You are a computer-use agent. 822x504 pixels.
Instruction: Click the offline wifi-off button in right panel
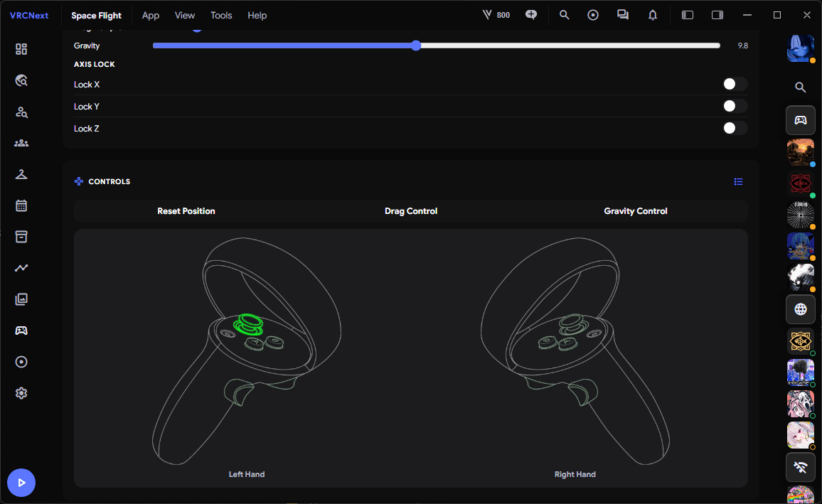click(801, 467)
